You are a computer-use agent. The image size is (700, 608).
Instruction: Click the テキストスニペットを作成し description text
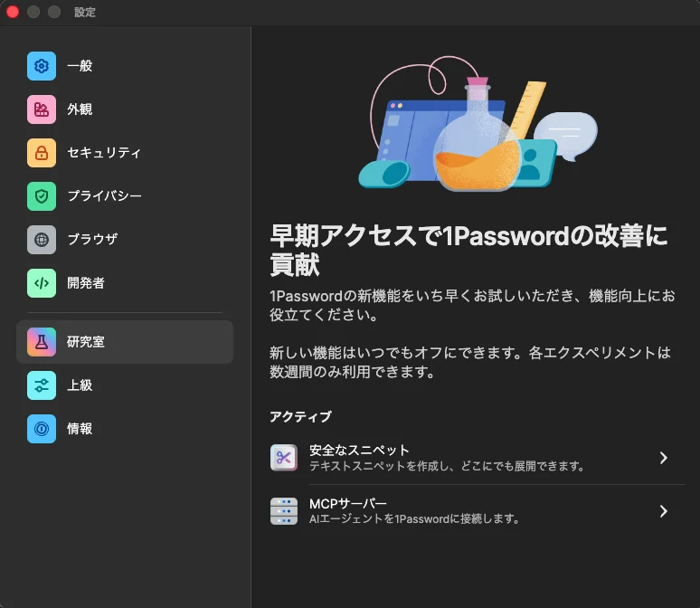tap(447, 466)
